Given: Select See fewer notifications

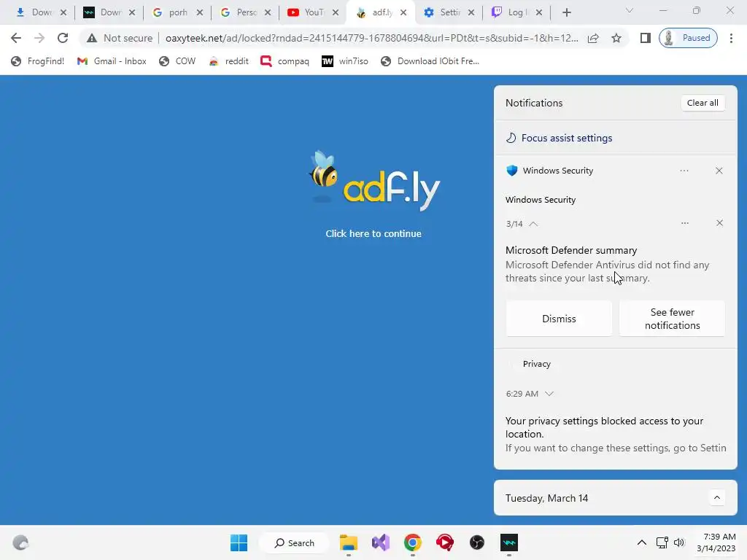Looking at the screenshot, I should tap(672, 319).
